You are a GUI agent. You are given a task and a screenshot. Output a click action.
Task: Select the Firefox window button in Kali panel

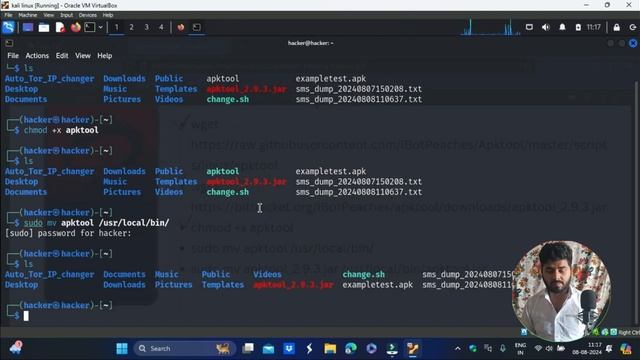pyautogui.click(x=181, y=27)
